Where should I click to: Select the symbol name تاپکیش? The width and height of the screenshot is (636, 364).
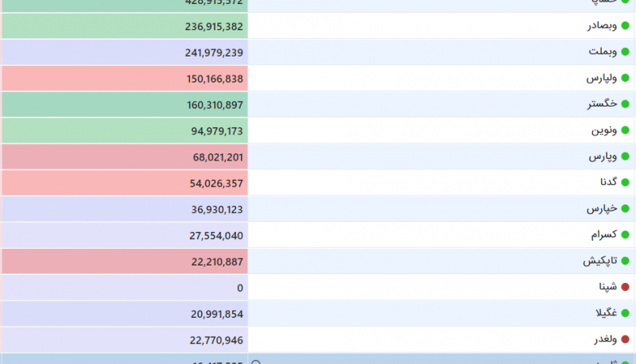pyautogui.click(x=600, y=261)
